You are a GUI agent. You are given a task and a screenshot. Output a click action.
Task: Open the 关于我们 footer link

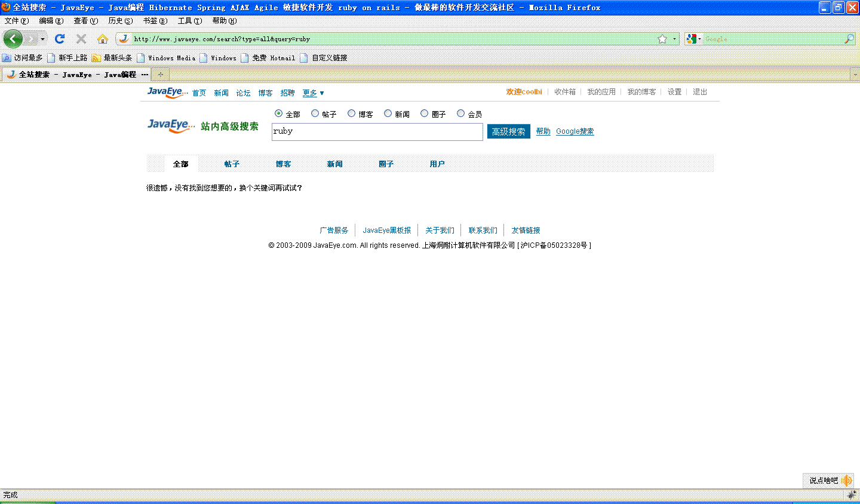(x=440, y=231)
